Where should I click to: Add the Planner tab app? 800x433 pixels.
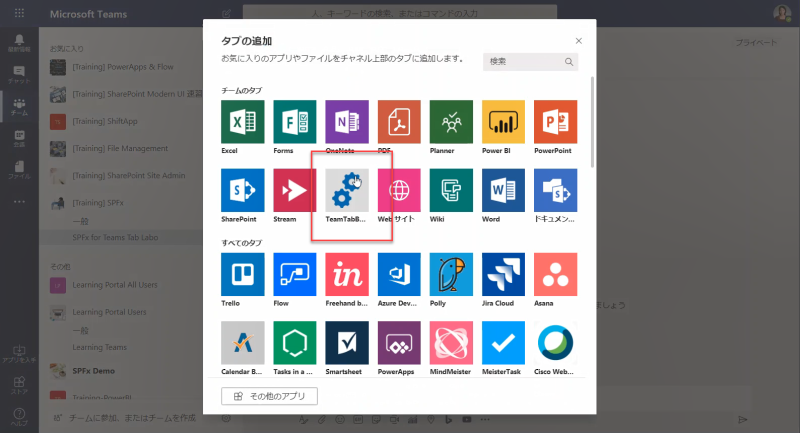451,122
